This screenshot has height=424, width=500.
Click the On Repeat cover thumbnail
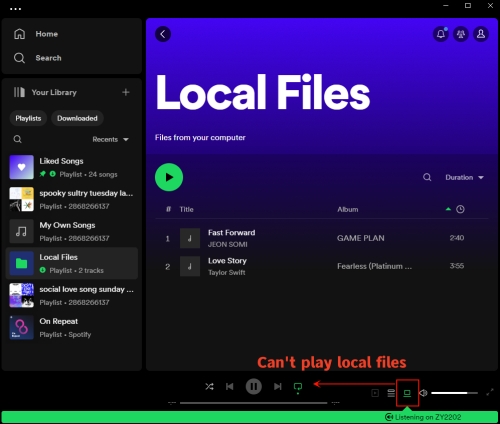21,328
